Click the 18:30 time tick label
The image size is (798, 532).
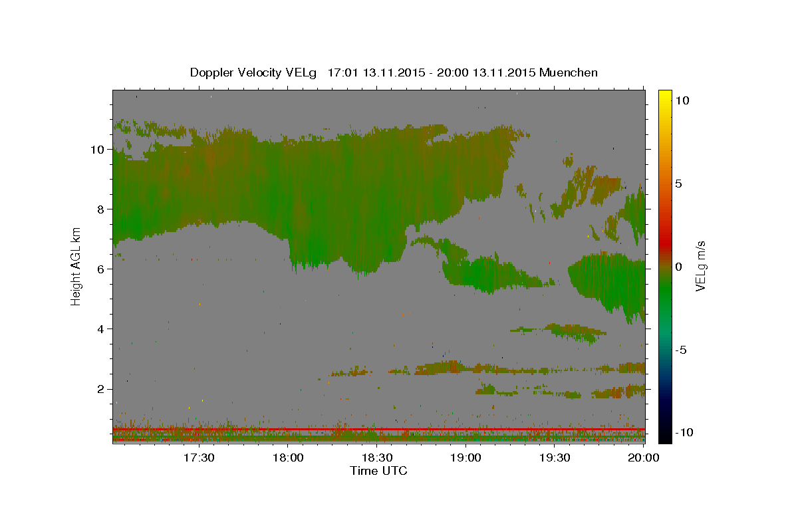[376, 458]
